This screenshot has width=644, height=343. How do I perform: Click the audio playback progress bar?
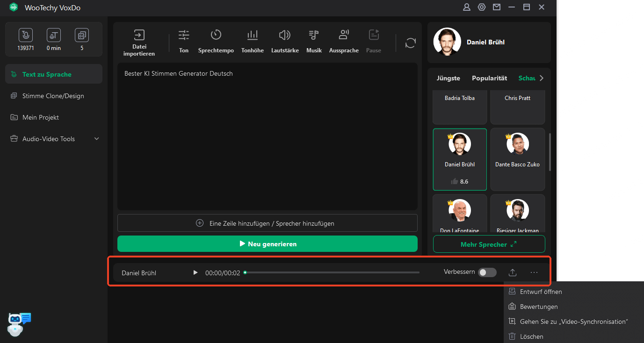(332, 272)
